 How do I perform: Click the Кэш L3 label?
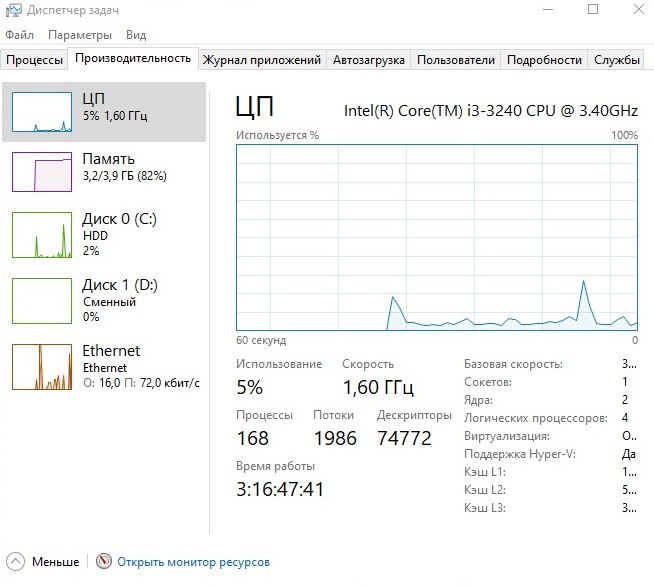(485, 508)
